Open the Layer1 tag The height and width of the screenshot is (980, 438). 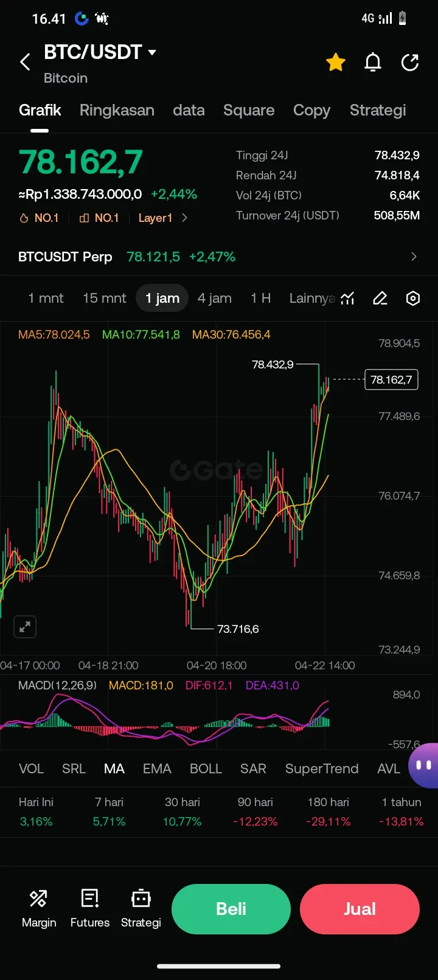click(156, 218)
